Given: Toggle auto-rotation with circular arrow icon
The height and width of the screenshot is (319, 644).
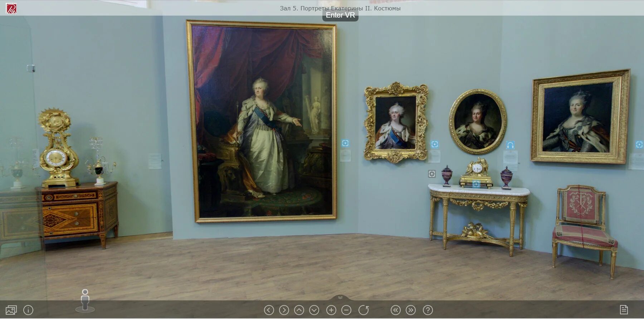Looking at the screenshot, I should (364, 310).
